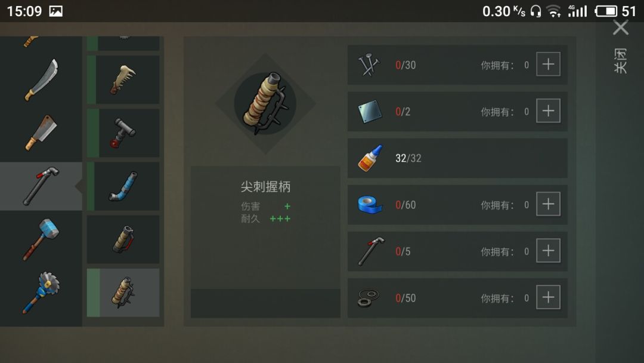Tap the nails resource icon
This screenshot has width=644, height=363.
click(x=369, y=64)
